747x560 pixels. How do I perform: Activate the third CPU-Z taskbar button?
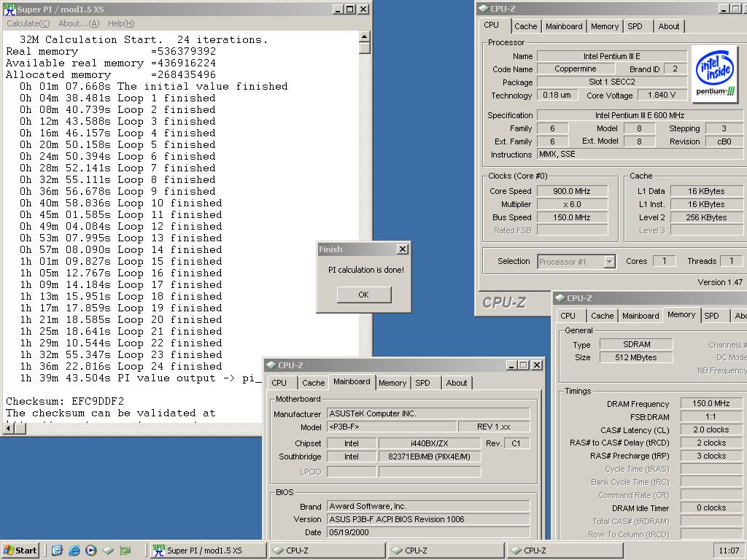(x=565, y=551)
